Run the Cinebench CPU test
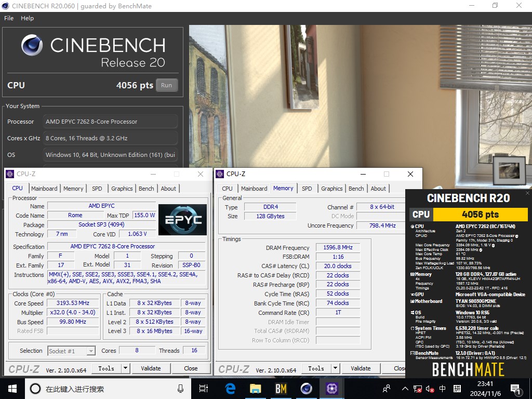Viewport: 532px width, 399px height. tap(166, 85)
